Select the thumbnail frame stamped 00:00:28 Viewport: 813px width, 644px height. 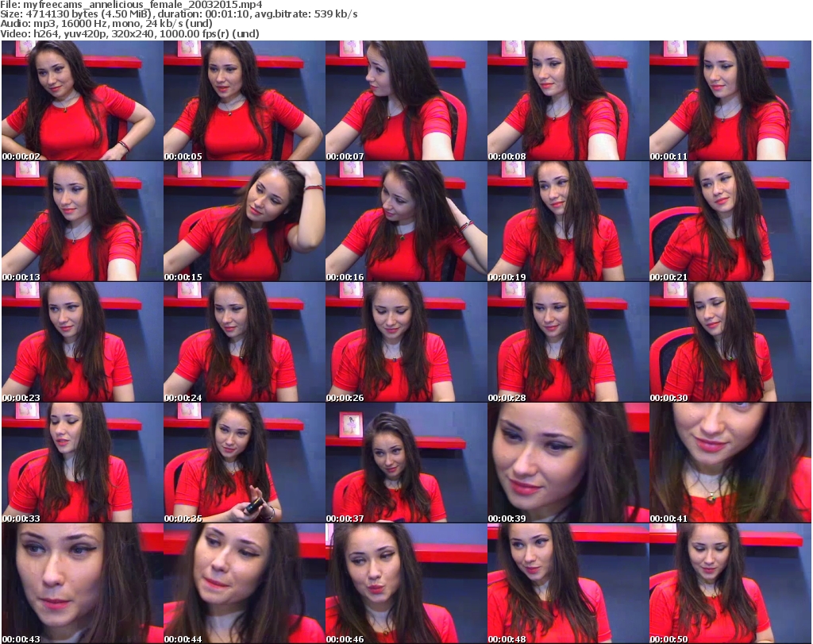[x=568, y=342]
